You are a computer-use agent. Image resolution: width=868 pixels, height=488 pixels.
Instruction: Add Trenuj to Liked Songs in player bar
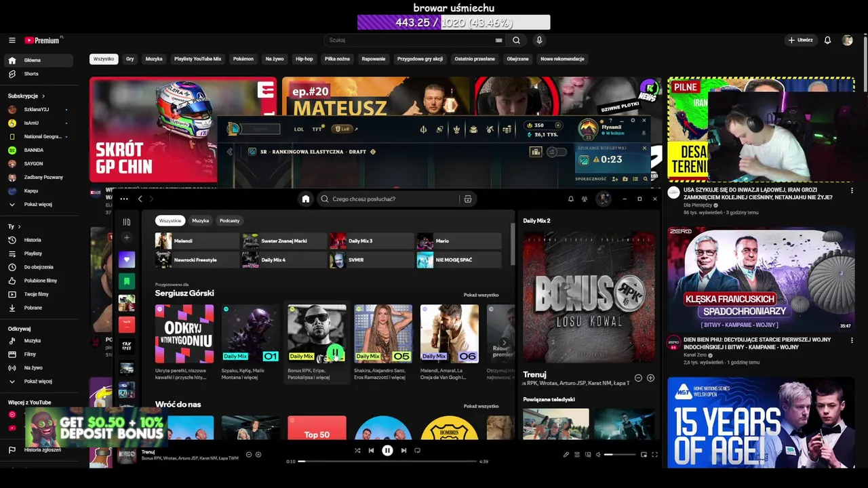(x=258, y=454)
